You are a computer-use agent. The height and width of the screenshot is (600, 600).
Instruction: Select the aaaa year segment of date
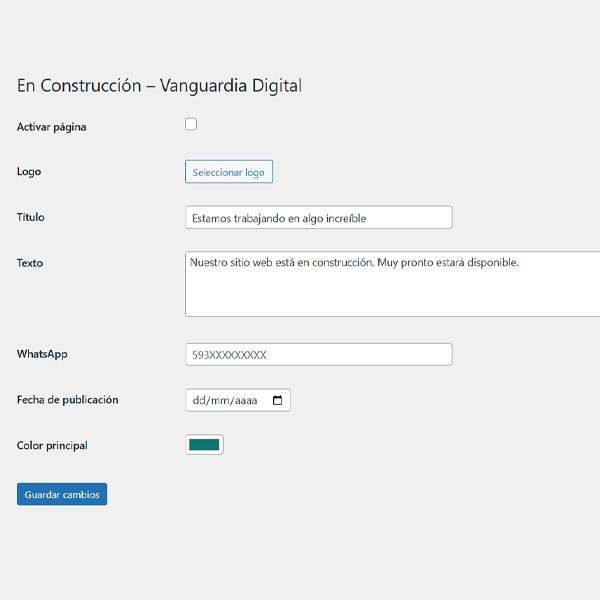click(x=245, y=400)
